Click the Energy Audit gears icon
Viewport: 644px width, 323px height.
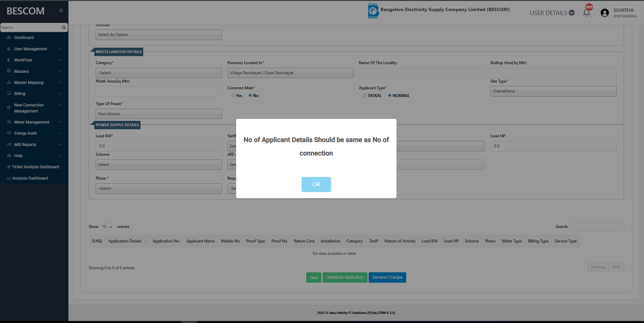click(x=9, y=133)
